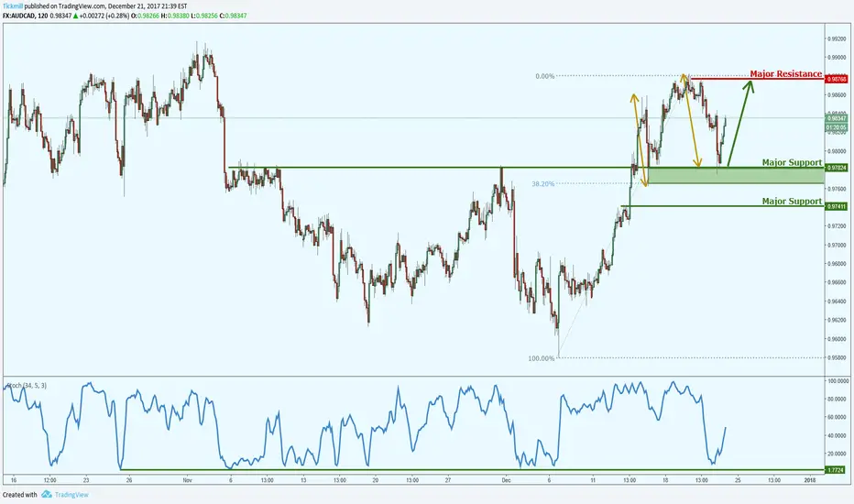The height and width of the screenshot is (504, 854).
Task: Click the 01:20:05 bar countdown tag
Action: 837,127
